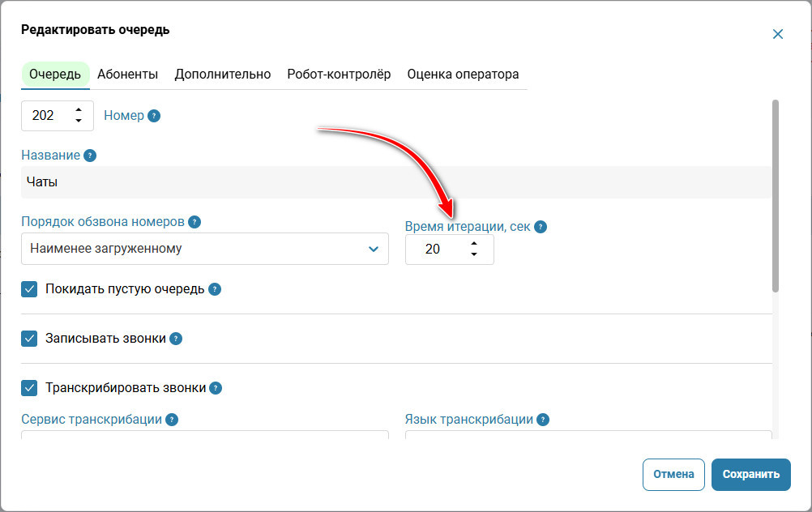Click help icon beside Время итерации
Screen dimensions: 812x512
pyautogui.click(x=541, y=227)
